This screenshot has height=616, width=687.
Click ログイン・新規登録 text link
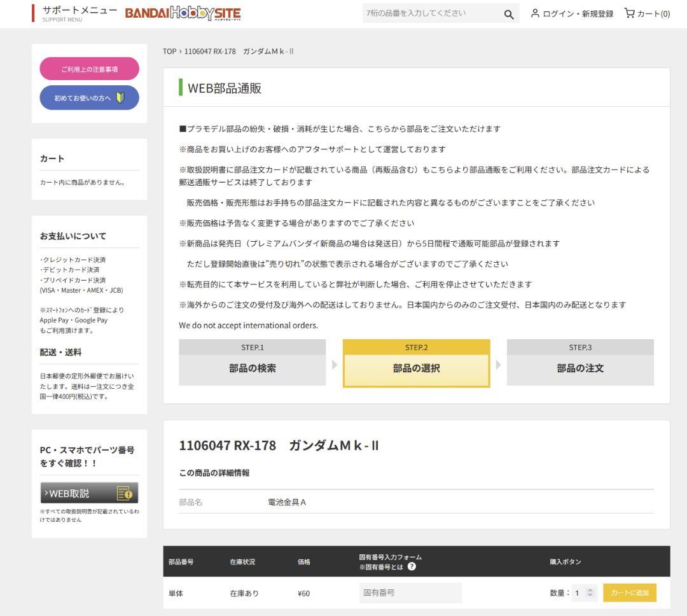pyautogui.click(x=579, y=13)
